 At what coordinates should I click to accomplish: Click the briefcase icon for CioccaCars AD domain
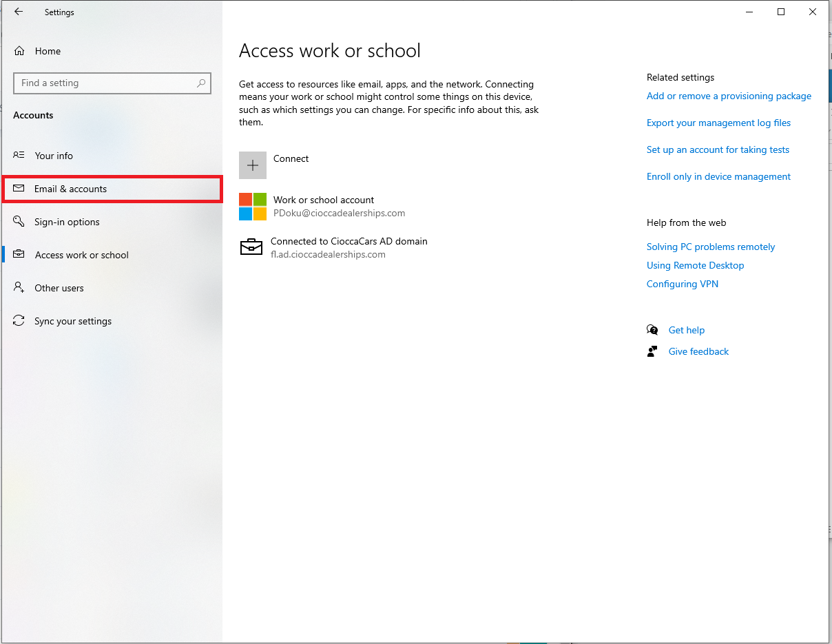[251, 247]
